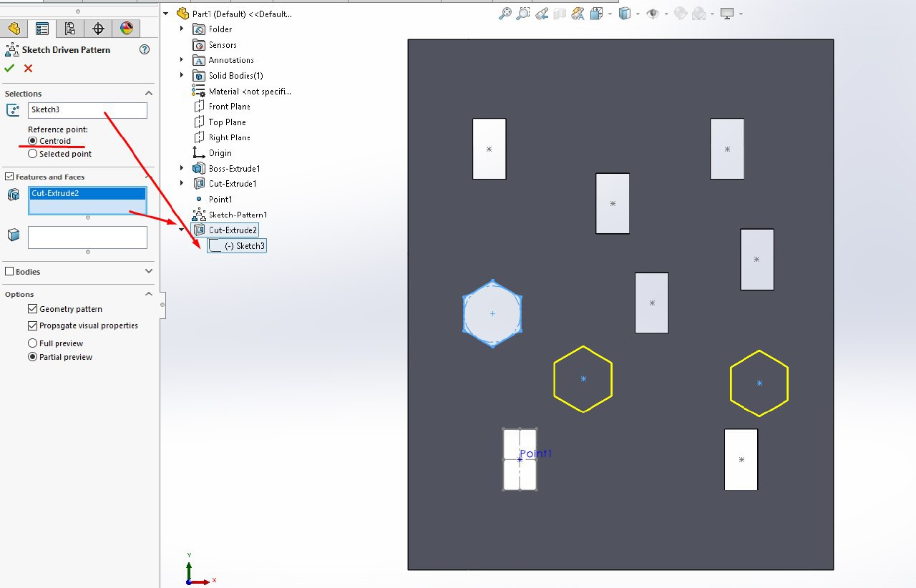
Task: Click the Previous View icon
Action: coord(542,14)
